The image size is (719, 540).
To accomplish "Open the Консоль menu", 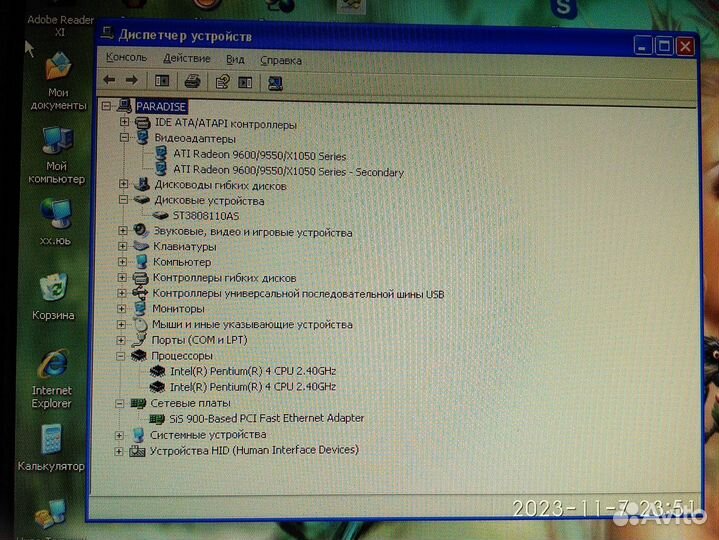I will 126,58.
